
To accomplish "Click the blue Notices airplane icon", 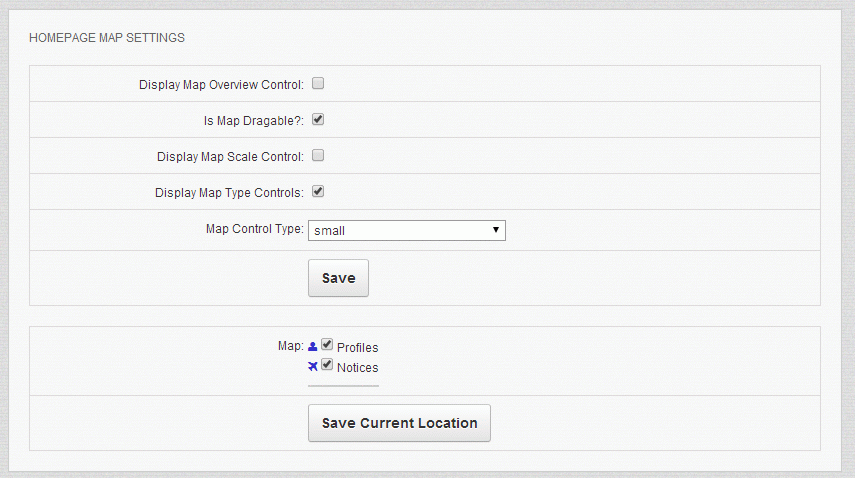I will tap(313, 366).
